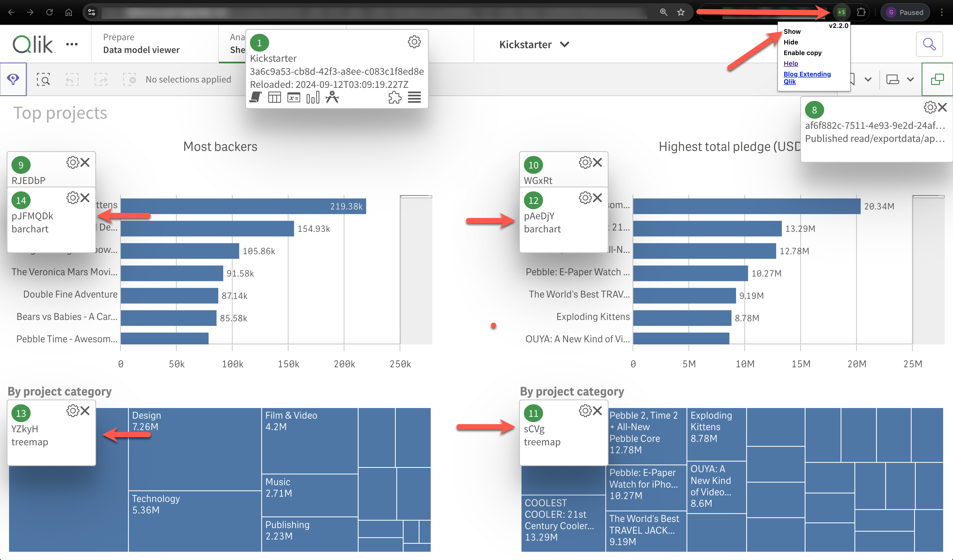Open the magnifier search button top right
953x560 pixels.
(929, 44)
